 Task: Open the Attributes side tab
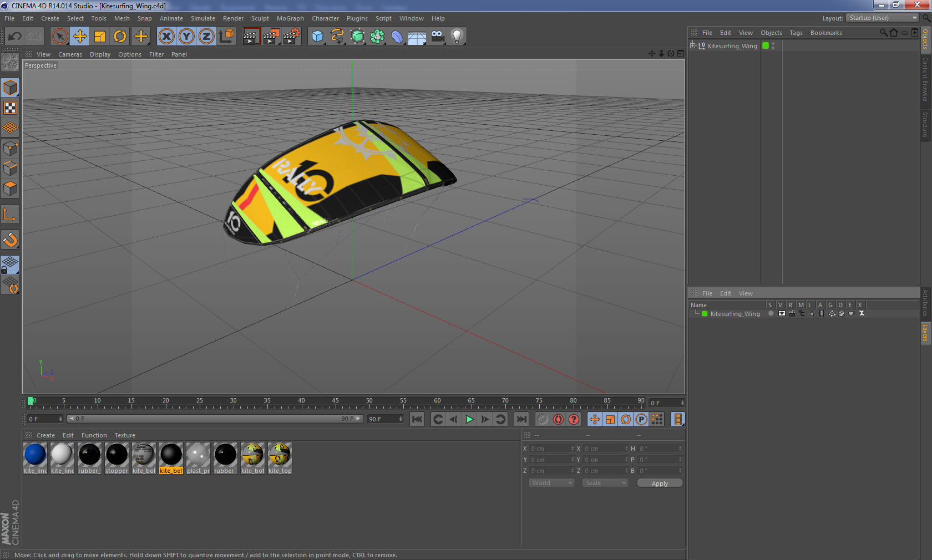(x=925, y=303)
